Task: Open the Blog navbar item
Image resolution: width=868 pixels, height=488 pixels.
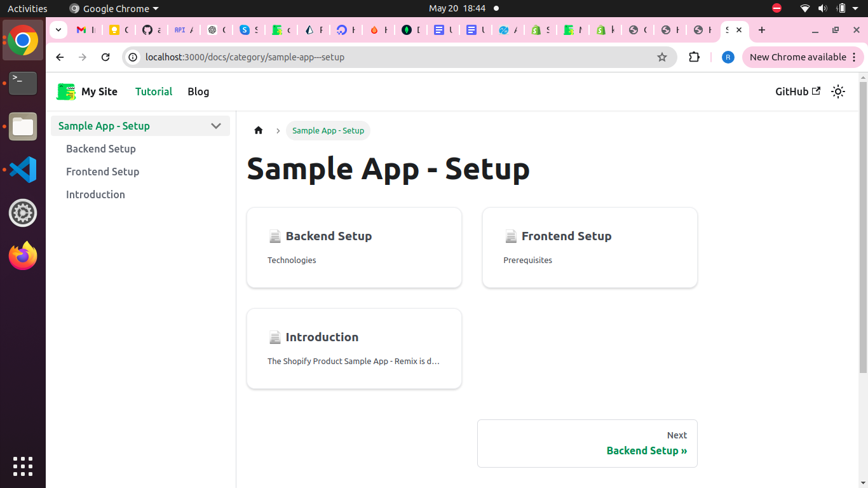Action: tap(198, 91)
